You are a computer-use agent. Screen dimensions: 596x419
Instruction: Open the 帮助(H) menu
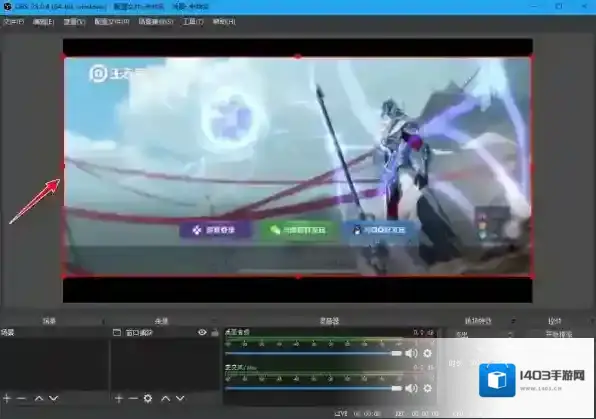pyautogui.click(x=224, y=22)
